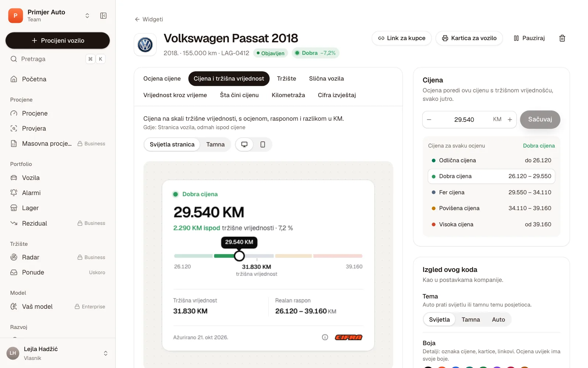Image resolution: width=588 pixels, height=368 pixels.
Task: Go back to Widgeti
Action: click(x=148, y=19)
